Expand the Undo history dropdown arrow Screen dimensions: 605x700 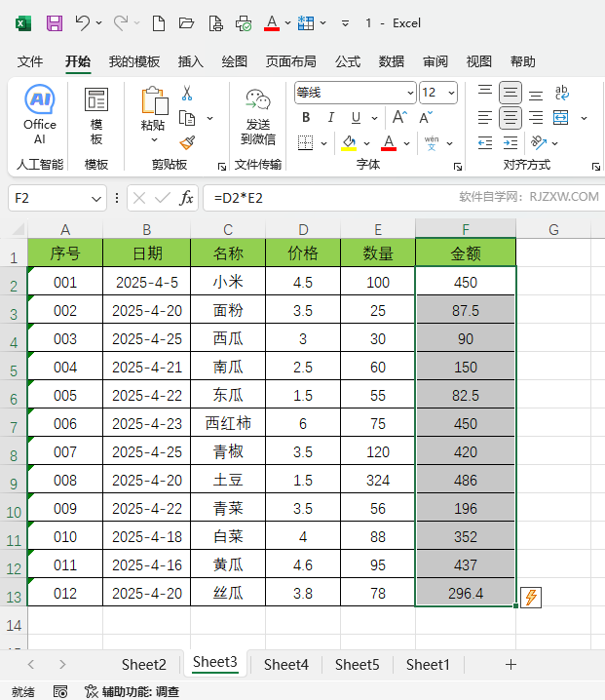99,22
